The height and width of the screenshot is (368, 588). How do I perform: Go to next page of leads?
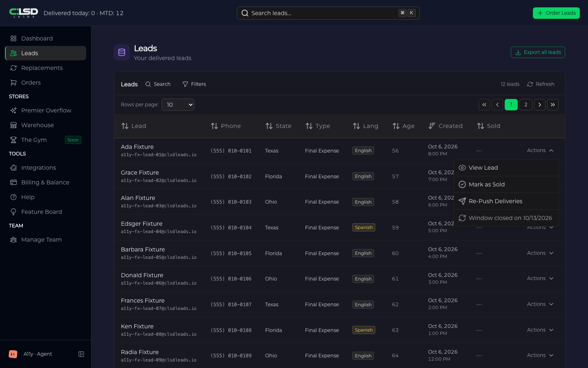pos(540,105)
